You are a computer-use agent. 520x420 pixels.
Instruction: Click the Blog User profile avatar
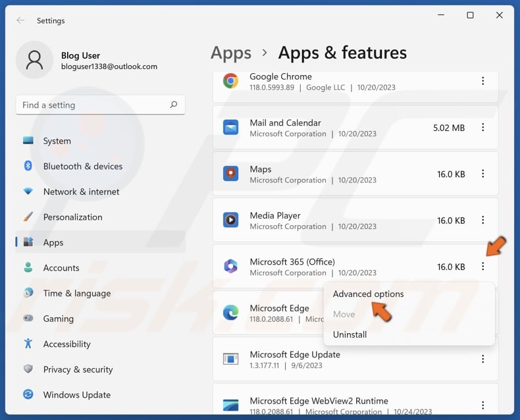[34, 60]
